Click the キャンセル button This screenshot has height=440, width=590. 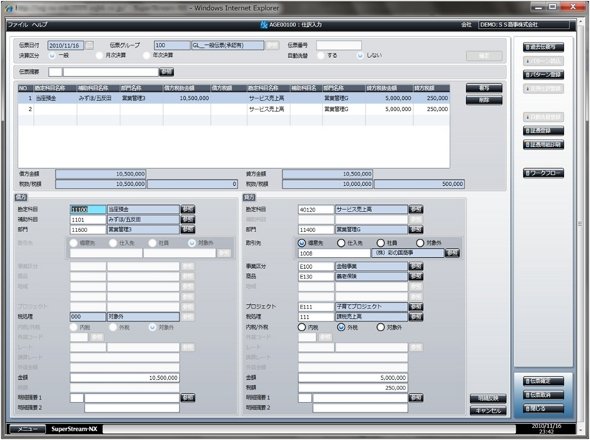pyautogui.click(x=488, y=410)
